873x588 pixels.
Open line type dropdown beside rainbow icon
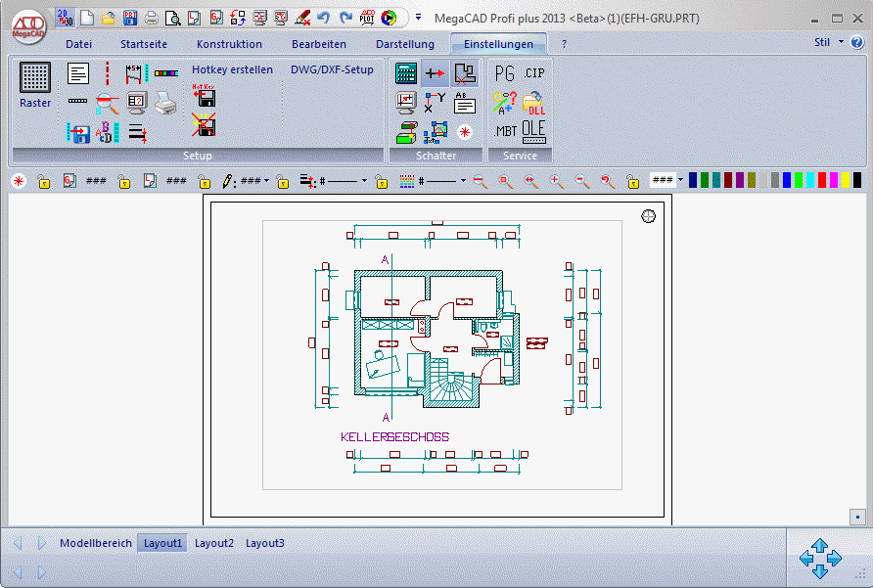pyautogui.click(x=463, y=181)
